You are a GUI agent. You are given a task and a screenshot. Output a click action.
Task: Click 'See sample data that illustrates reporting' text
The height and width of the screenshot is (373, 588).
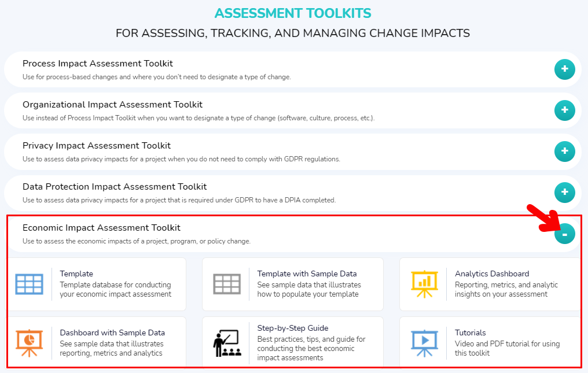(112, 348)
